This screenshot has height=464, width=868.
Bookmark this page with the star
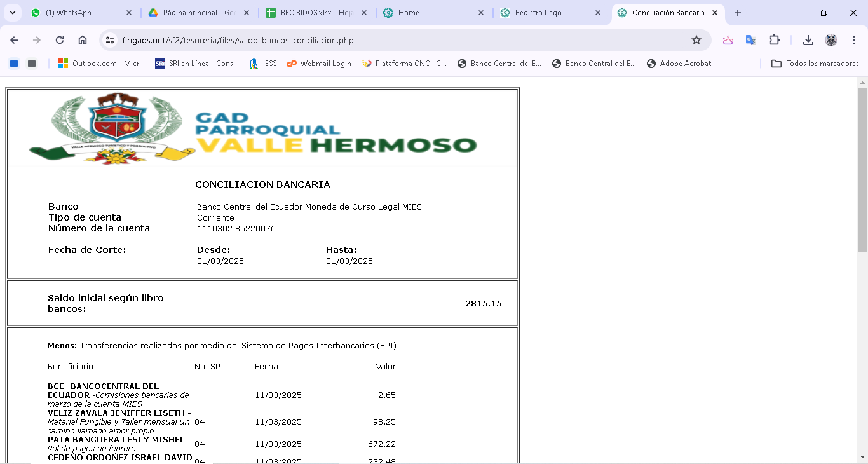tap(696, 40)
